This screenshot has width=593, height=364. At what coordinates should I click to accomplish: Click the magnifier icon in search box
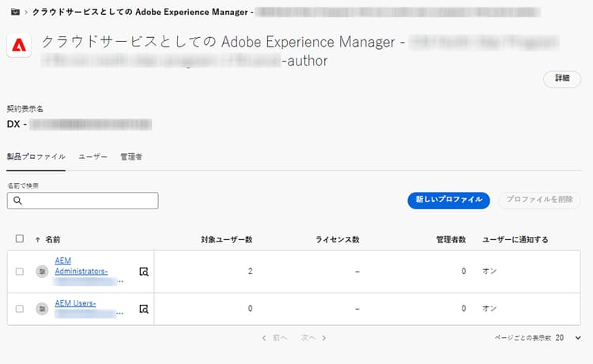[17, 201]
